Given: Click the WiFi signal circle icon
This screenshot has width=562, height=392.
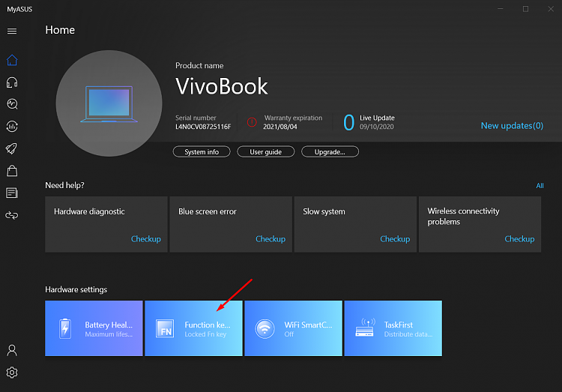Looking at the screenshot, I should (x=265, y=328).
